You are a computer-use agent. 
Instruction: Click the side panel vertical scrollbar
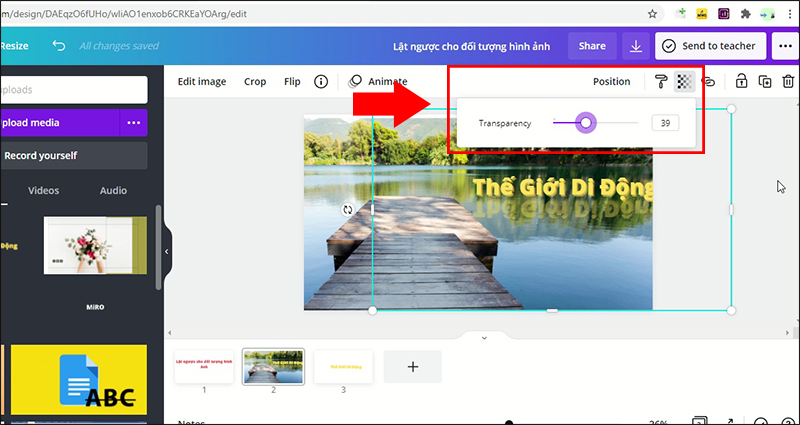[x=159, y=247]
